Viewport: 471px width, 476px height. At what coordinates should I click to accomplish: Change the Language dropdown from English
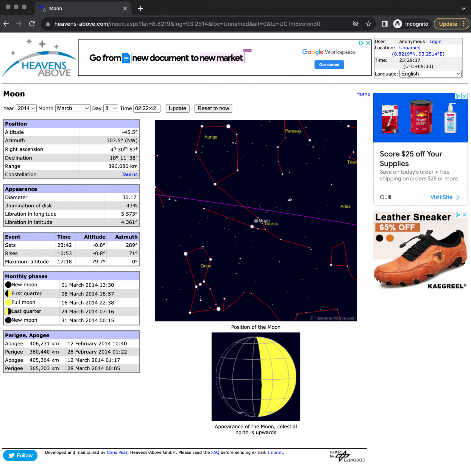pyautogui.click(x=431, y=74)
